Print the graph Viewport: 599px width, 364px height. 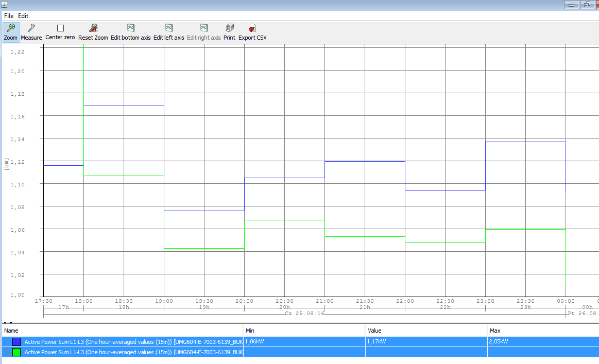tap(229, 32)
